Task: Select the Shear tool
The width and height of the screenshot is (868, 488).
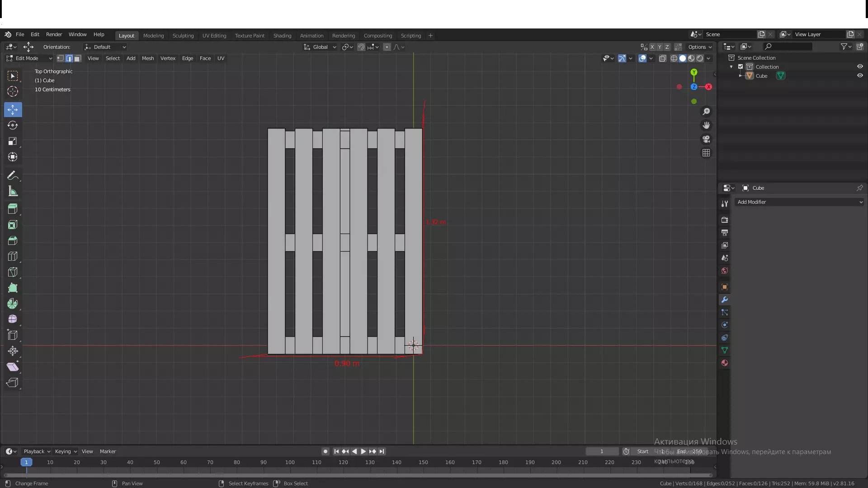Action: coord(13,367)
